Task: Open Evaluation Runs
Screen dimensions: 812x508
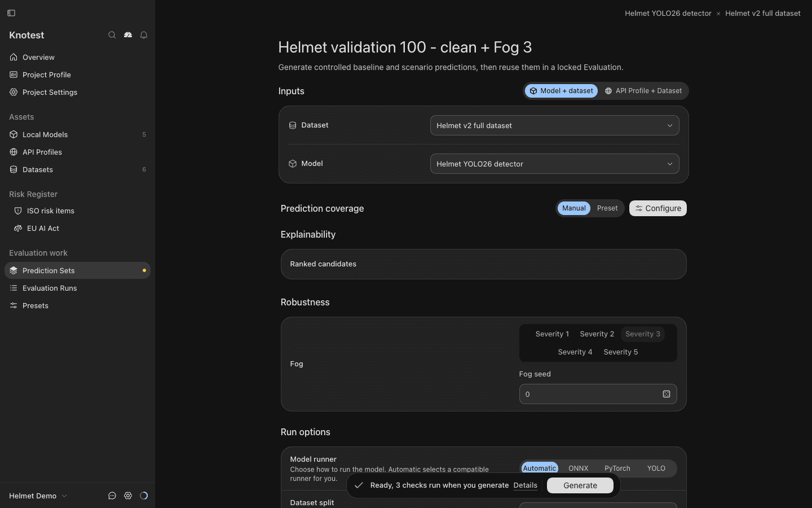Action: 77,288
